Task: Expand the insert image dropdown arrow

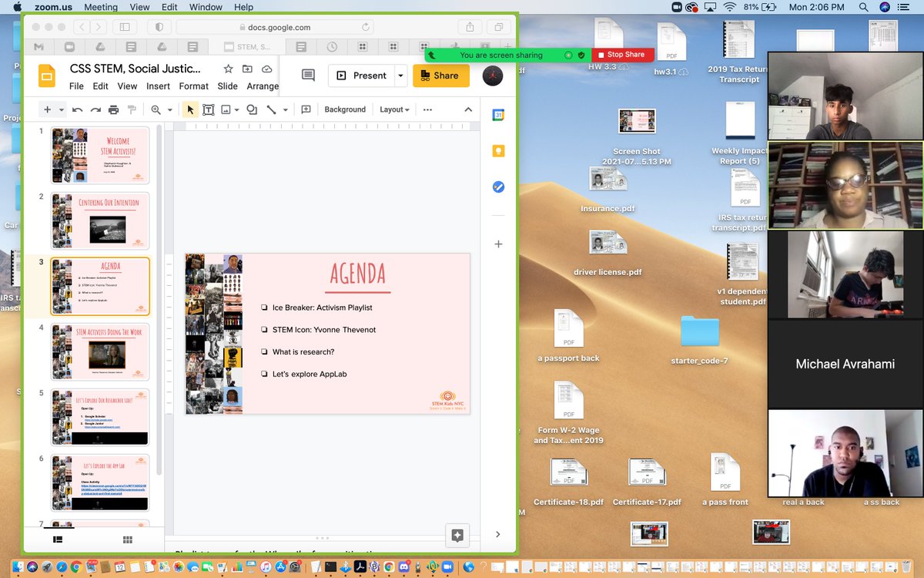Action: pyautogui.click(x=236, y=109)
